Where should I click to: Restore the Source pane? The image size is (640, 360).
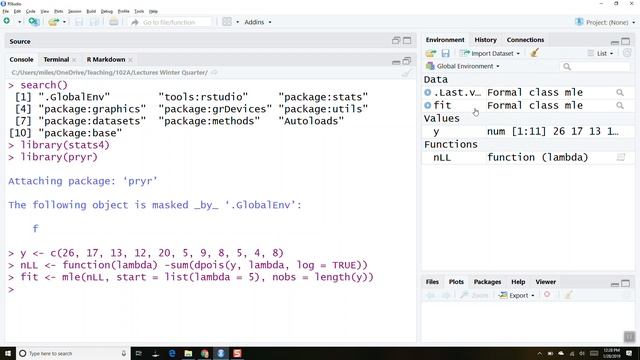[x=396, y=40]
